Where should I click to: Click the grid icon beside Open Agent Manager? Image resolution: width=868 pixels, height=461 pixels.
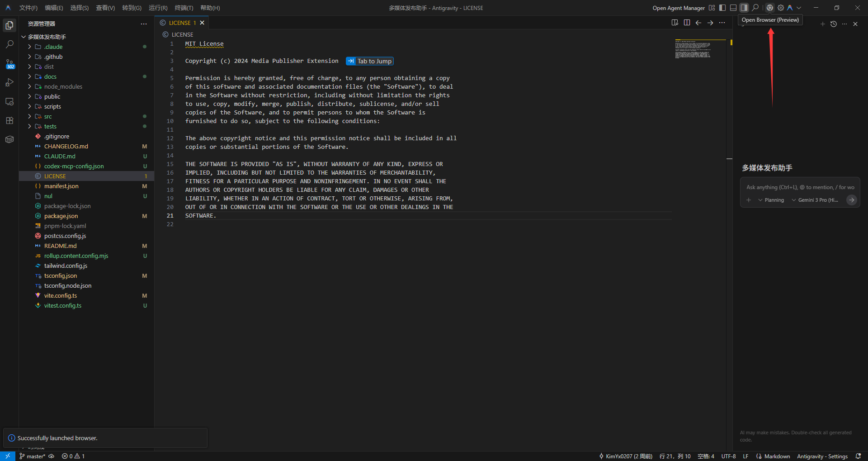(x=712, y=8)
